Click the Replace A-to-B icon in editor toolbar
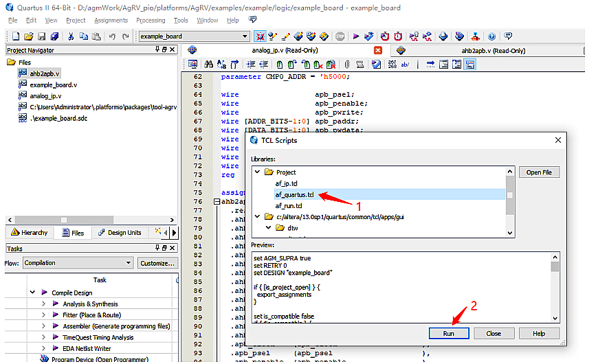Screen dimensions: 609x364 pyautogui.click(x=221, y=65)
